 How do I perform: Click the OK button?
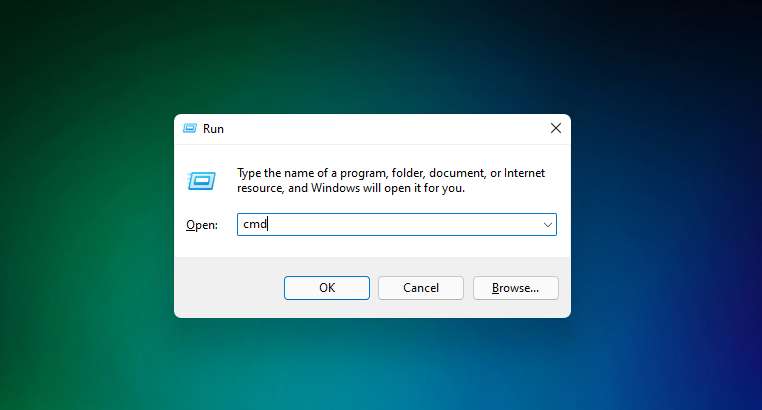(x=327, y=288)
